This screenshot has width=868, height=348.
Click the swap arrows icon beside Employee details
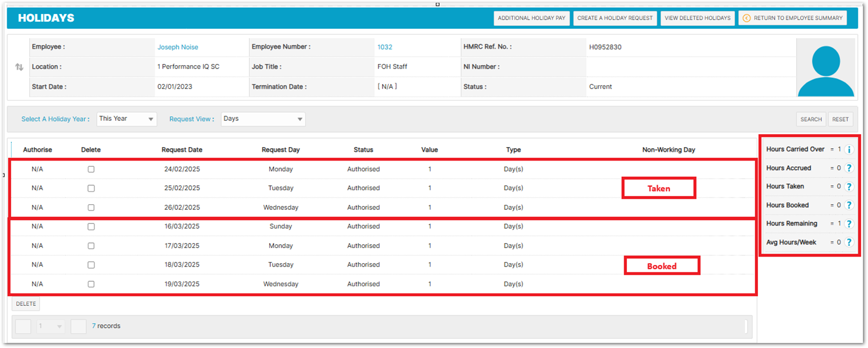pyautogui.click(x=19, y=67)
